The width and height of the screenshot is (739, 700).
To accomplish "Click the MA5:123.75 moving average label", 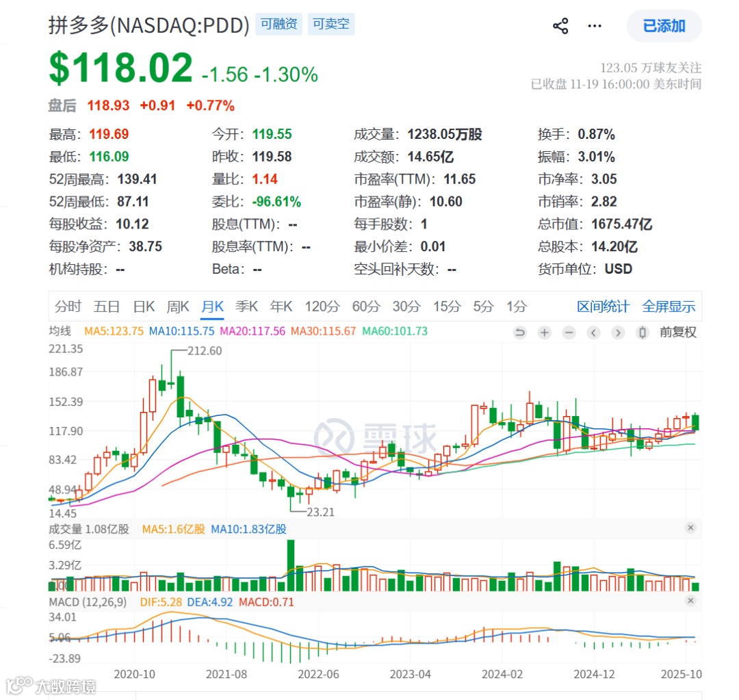I will pyautogui.click(x=114, y=331).
